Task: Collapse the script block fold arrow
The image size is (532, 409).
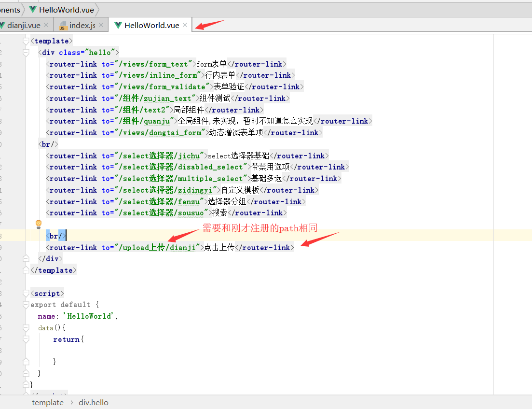Action: [x=26, y=293]
